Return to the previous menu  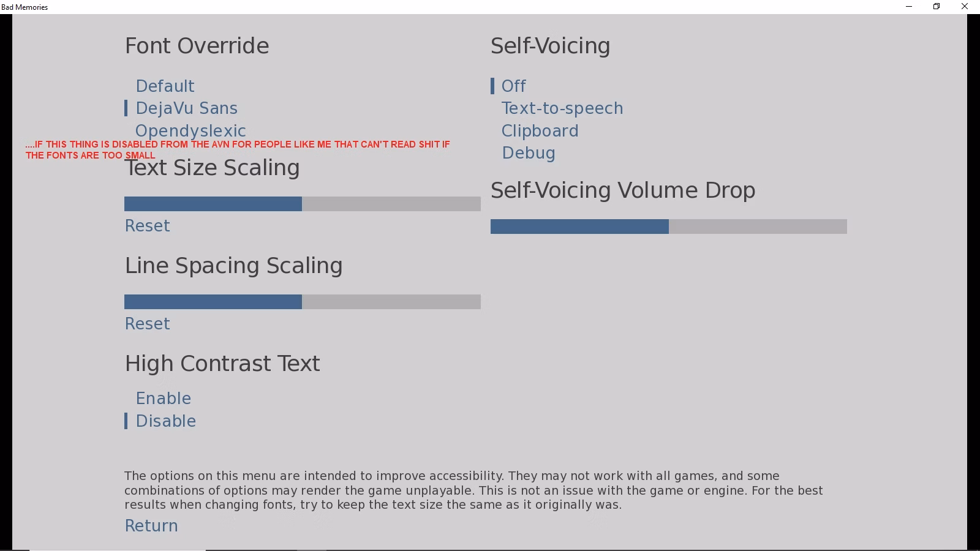click(x=151, y=526)
